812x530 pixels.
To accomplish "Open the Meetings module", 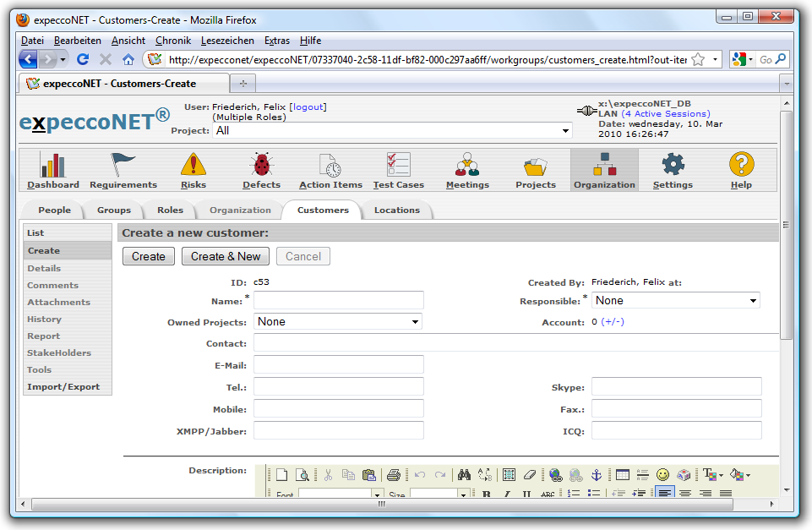I will [467, 170].
